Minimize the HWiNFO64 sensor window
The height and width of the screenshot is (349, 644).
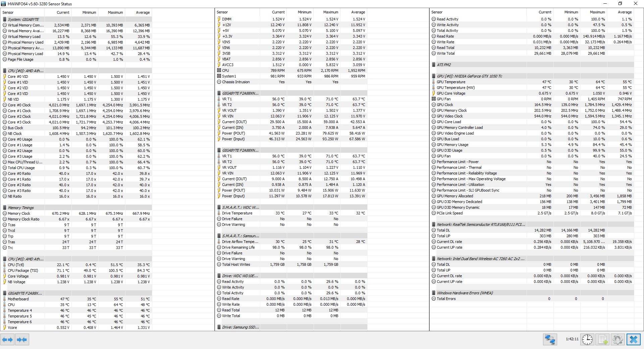(x=605, y=4)
